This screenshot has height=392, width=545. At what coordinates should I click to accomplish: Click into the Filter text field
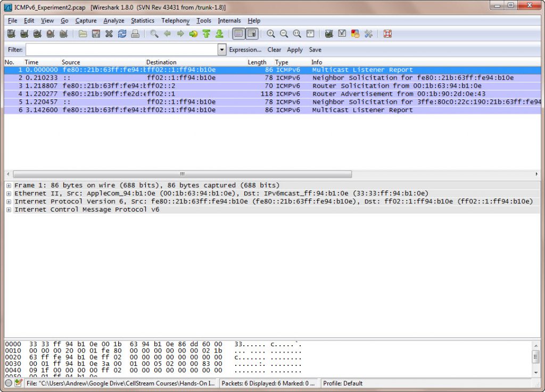121,49
